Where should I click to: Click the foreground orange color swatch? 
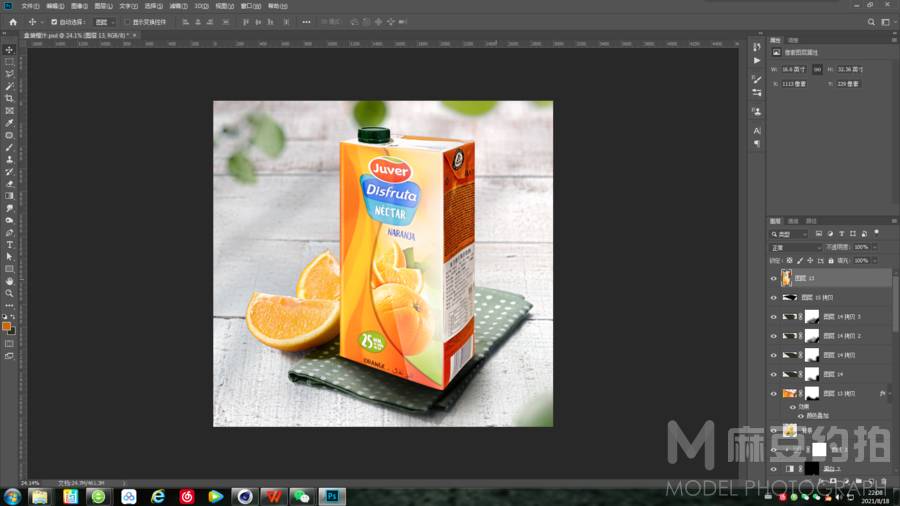coord(6,326)
